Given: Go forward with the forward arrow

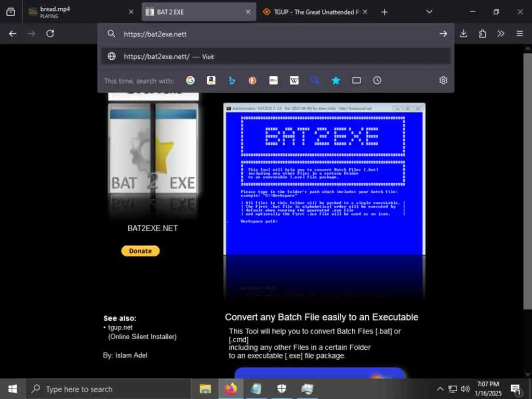Looking at the screenshot, I should 32,34.
